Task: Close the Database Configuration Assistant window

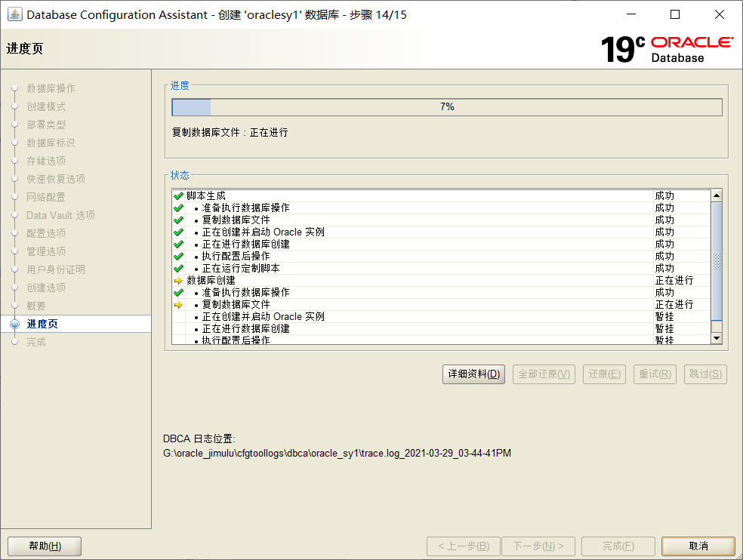Action: click(x=720, y=14)
